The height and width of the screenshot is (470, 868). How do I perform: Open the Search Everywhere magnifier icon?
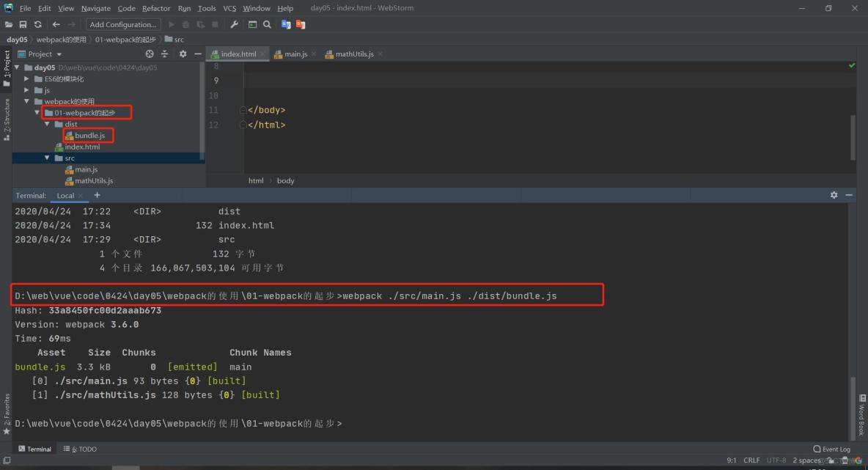[x=267, y=24]
